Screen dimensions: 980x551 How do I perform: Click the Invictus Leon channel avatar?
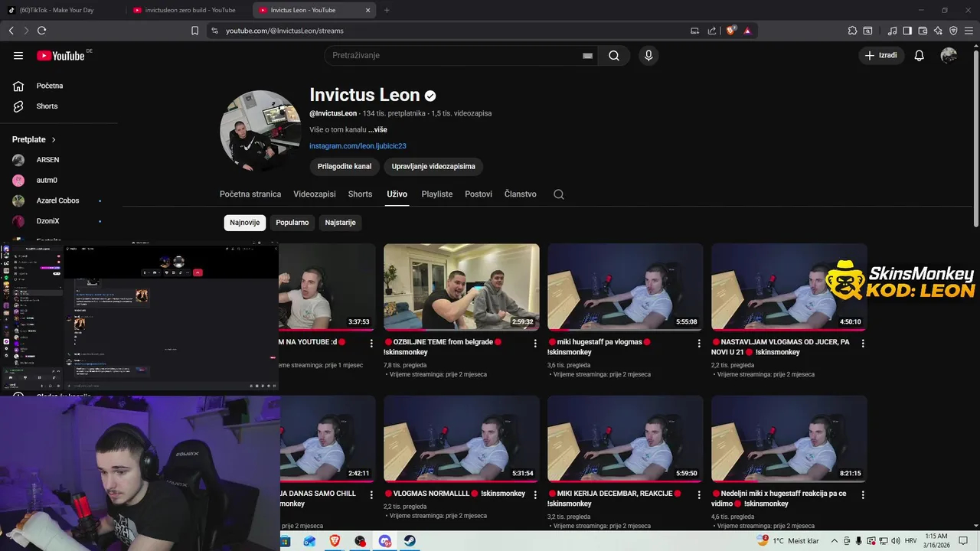tap(260, 130)
